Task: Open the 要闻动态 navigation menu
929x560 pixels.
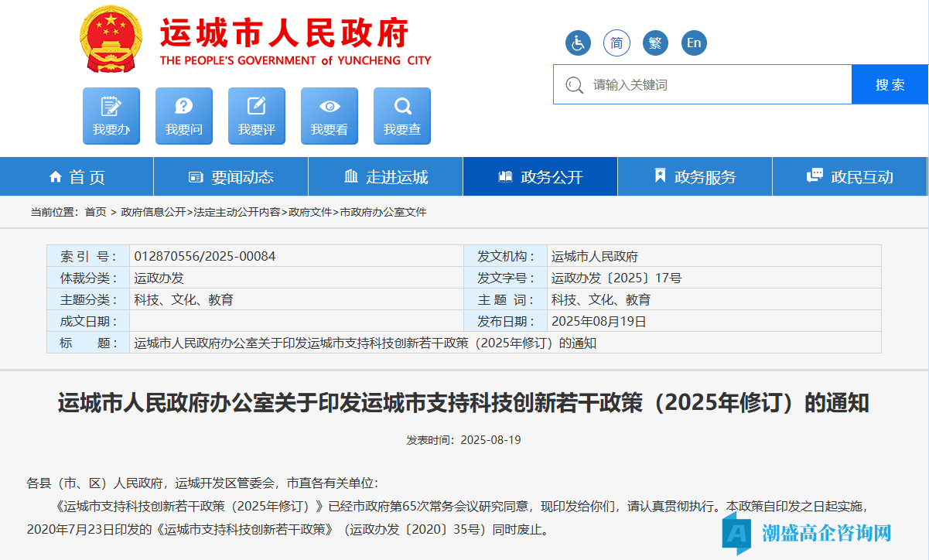Action: pyautogui.click(x=231, y=176)
